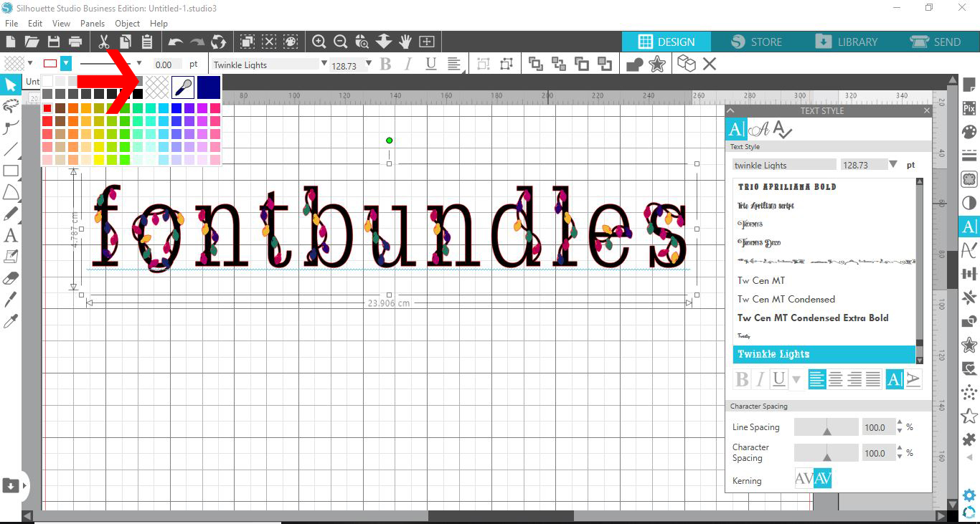Choose the Tw Cen MT Condensed font

coord(786,299)
